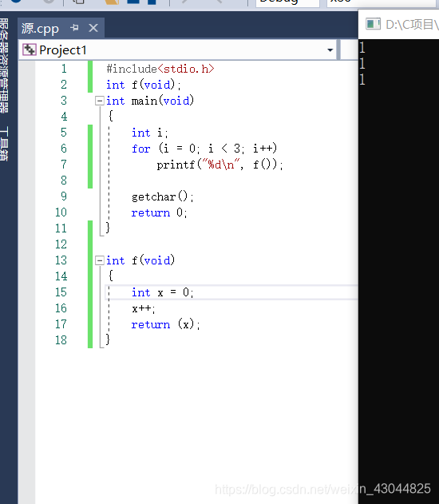Pin the 源.cpp tab
The height and width of the screenshot is (504, 439).
[74, 28]
